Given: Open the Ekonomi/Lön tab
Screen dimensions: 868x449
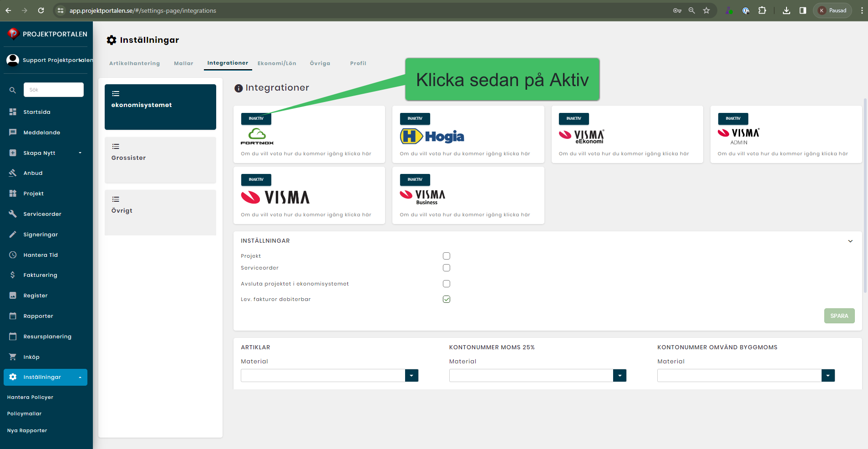Looking at the screenshot, I should click(x=277, y=63).
